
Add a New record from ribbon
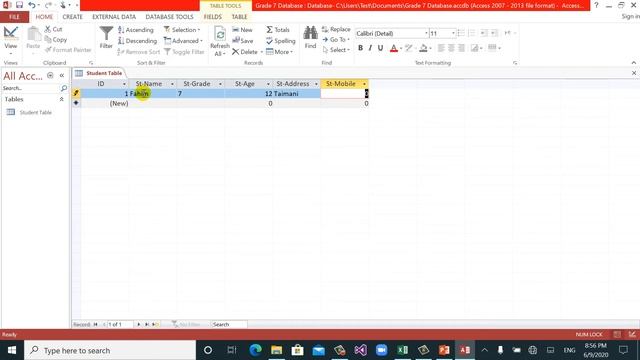242,30
